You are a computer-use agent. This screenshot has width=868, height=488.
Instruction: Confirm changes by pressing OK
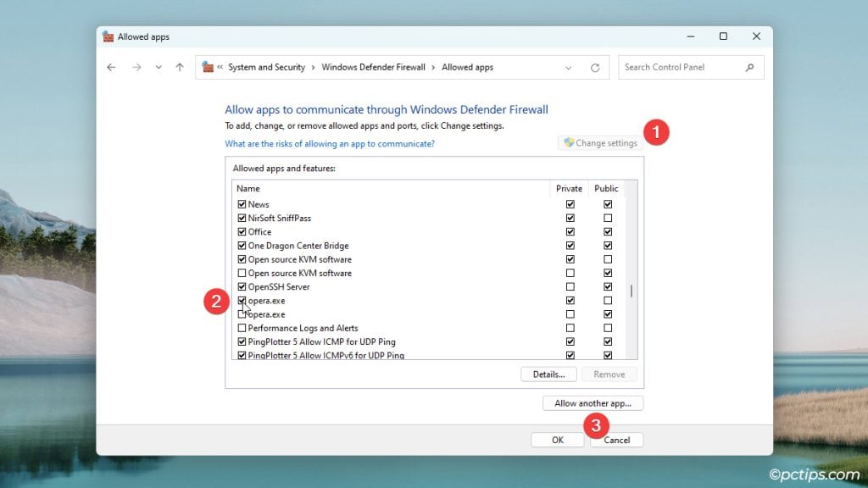coord(557,440)
